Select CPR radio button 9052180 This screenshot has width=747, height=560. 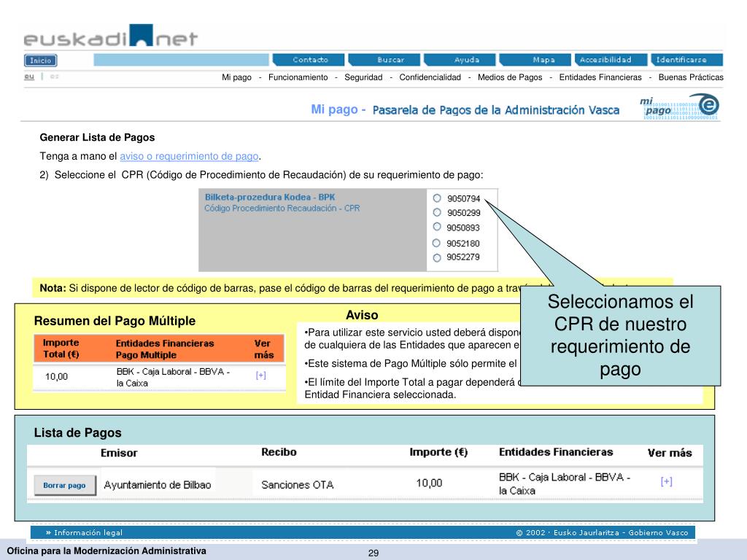click(x=436, y=243)
